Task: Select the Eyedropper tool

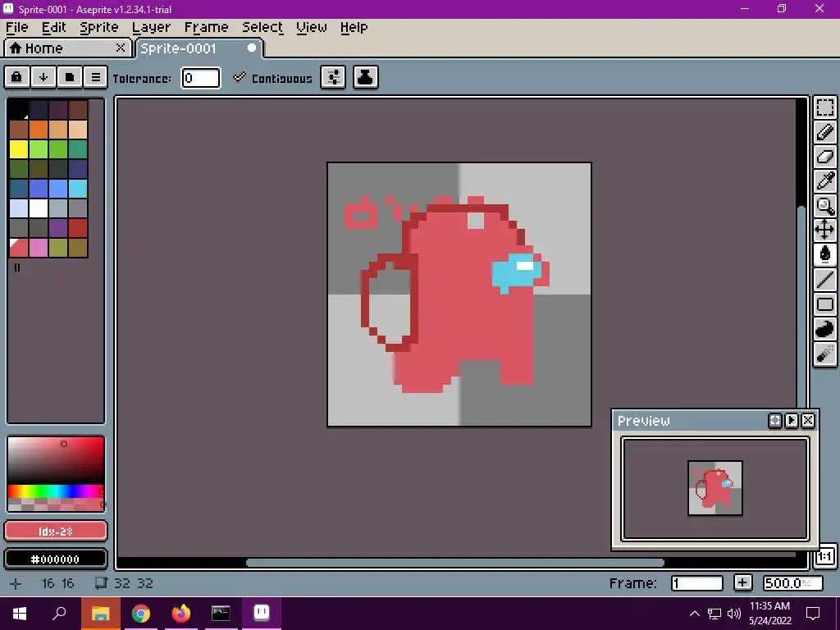Action: [x=825, y=181]
